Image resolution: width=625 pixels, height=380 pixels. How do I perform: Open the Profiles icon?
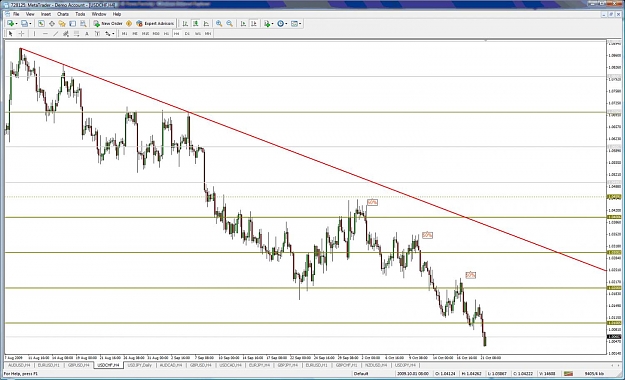pos(24,24)
